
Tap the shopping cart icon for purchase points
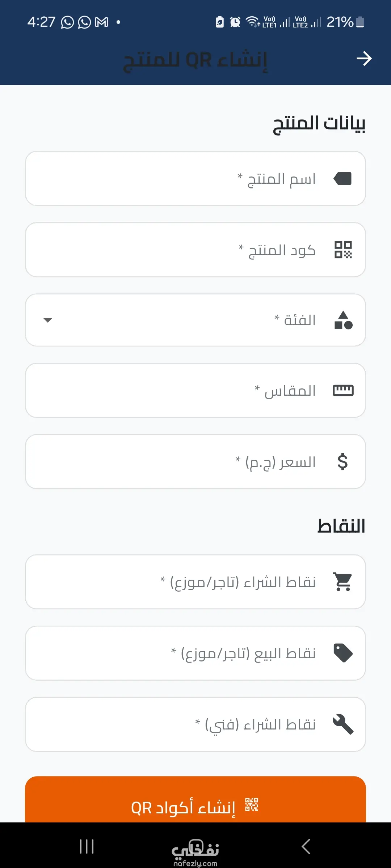click(343, 582)
